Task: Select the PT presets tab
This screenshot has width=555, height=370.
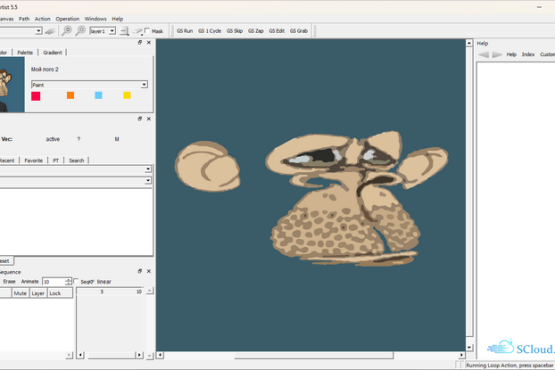Action: [56, 160]
